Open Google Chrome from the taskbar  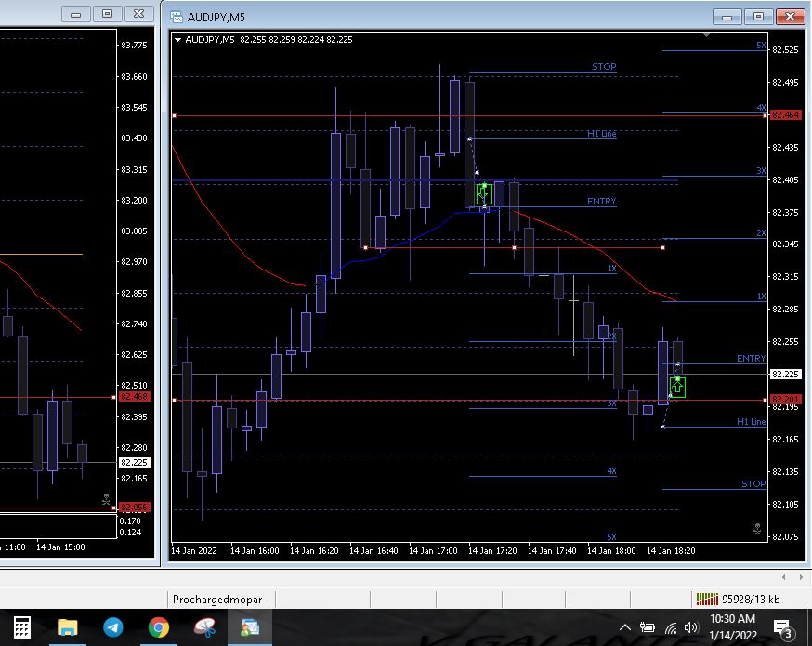point(159,627)
